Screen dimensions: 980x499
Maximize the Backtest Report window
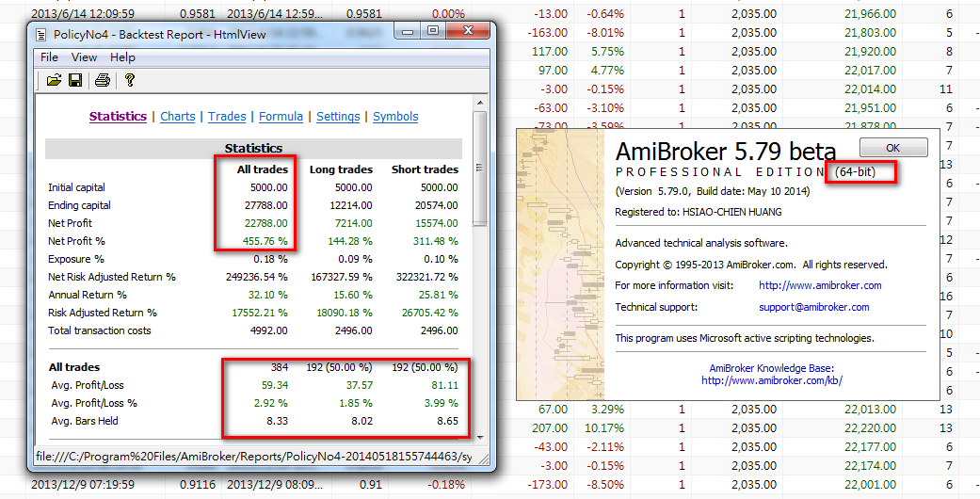point(433,31)
